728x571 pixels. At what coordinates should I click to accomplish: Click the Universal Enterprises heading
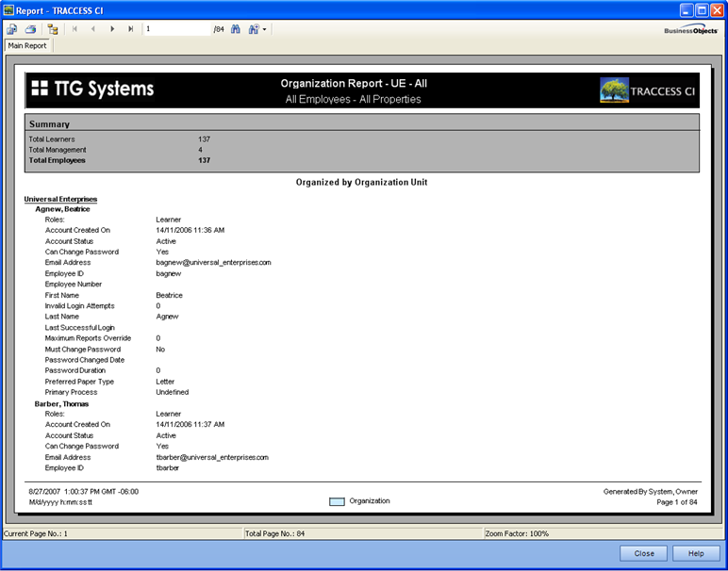click(60, 199)
